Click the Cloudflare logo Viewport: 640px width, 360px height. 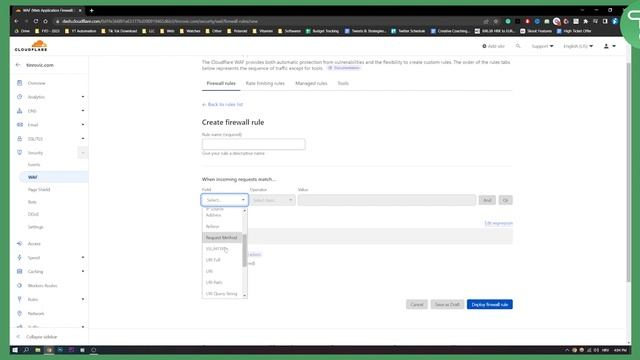(31, 46)
